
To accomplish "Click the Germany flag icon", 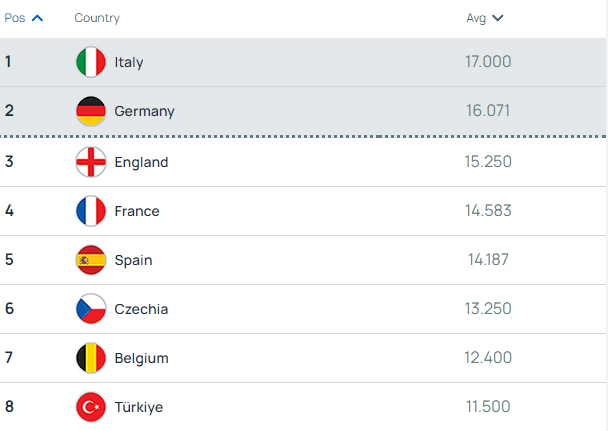I will click(91, 111).
